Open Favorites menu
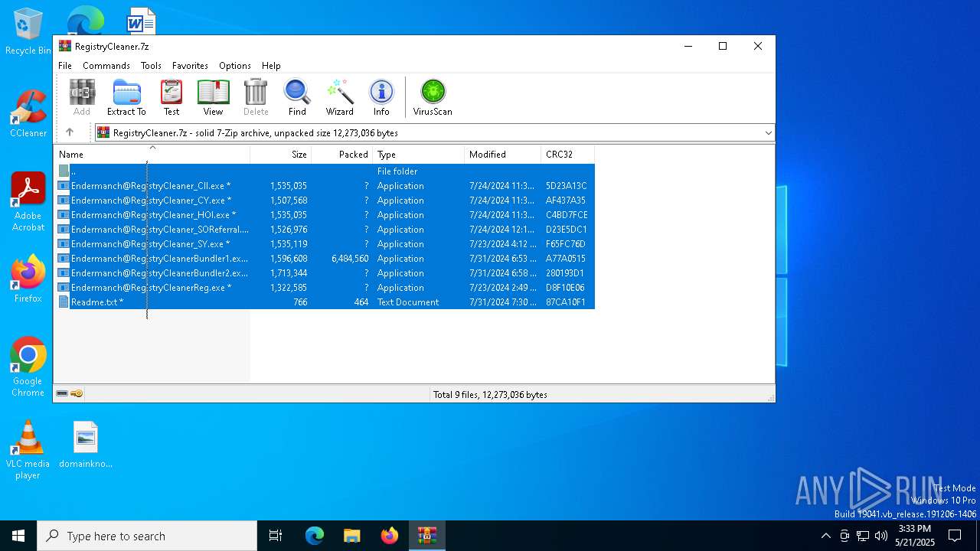This screenshot has height=551, width=980. pos(190,66)
